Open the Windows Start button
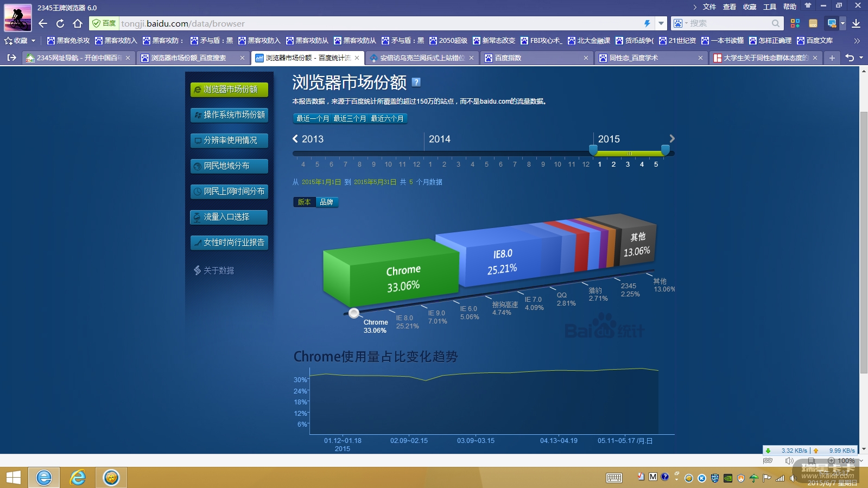The width and height of the screenshot is (868, 488). tap(14, 478)
